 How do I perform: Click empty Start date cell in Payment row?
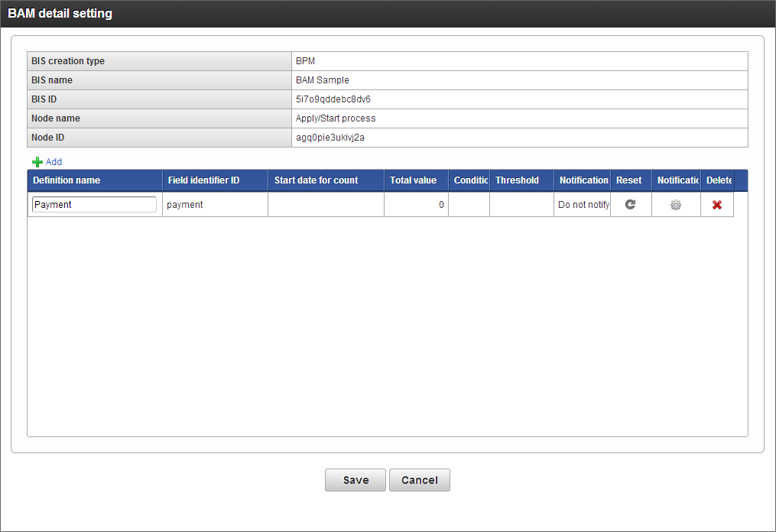click(x=326, y=204)
